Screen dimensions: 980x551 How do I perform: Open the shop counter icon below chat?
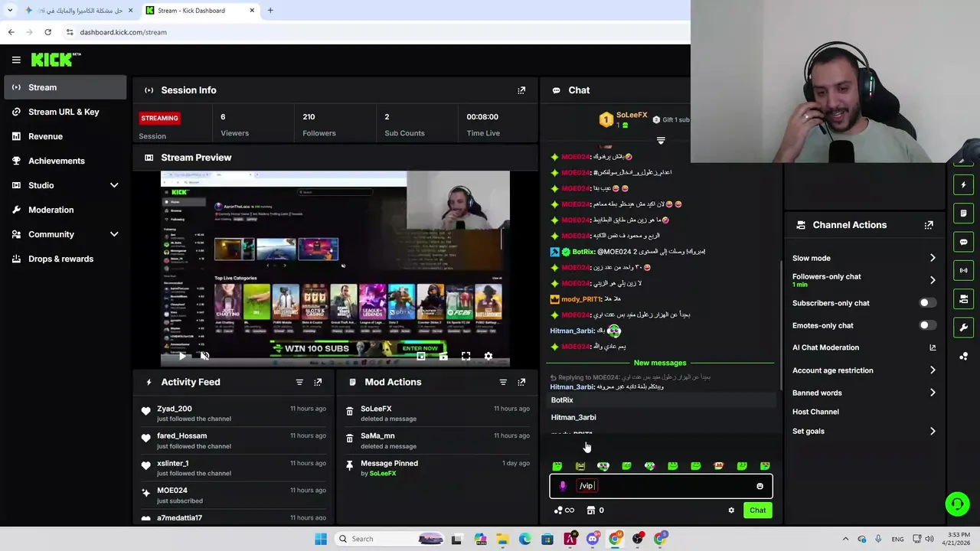pos(595,510)
